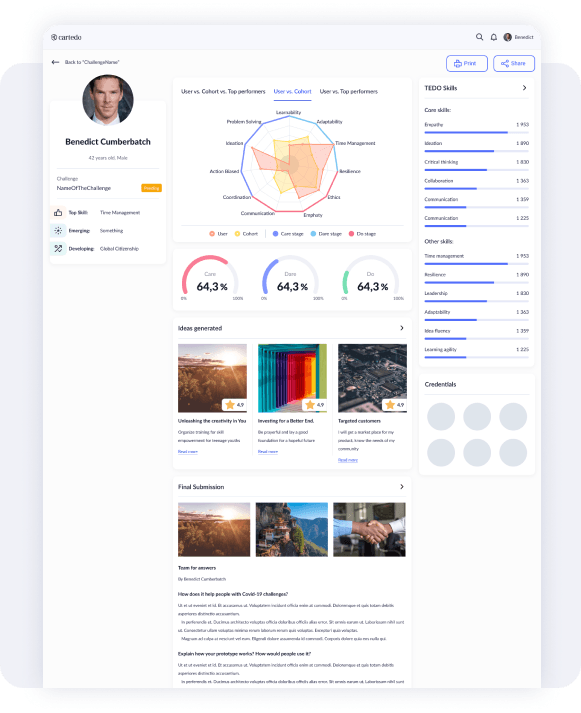Viewport: 581px width, 713px height.
Task: Click the Do 64,3% gauge
Action: click(x=371, y=278)
